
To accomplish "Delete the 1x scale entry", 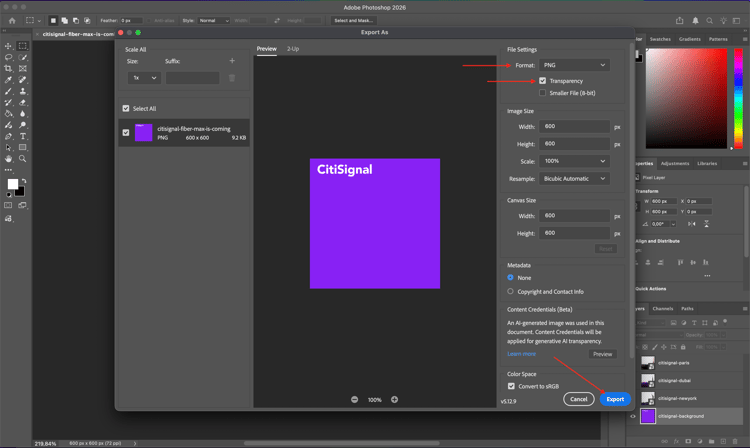I will [232, 78].
